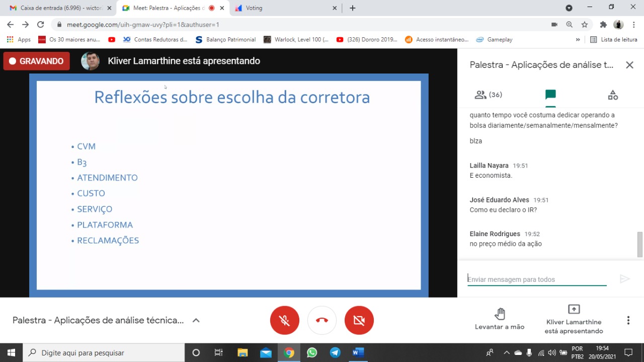This screenshot has height=362, width=644.
Task: Open the activities shapes icon
Action: [612, 95]
